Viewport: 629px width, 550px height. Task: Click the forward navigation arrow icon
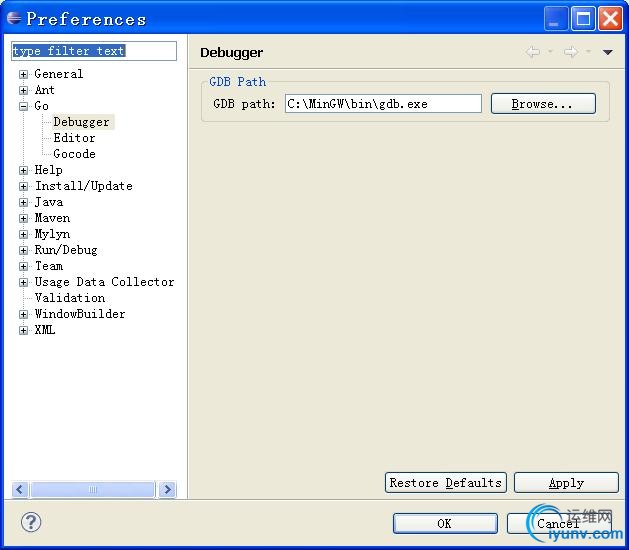click(x=571, y=52)
